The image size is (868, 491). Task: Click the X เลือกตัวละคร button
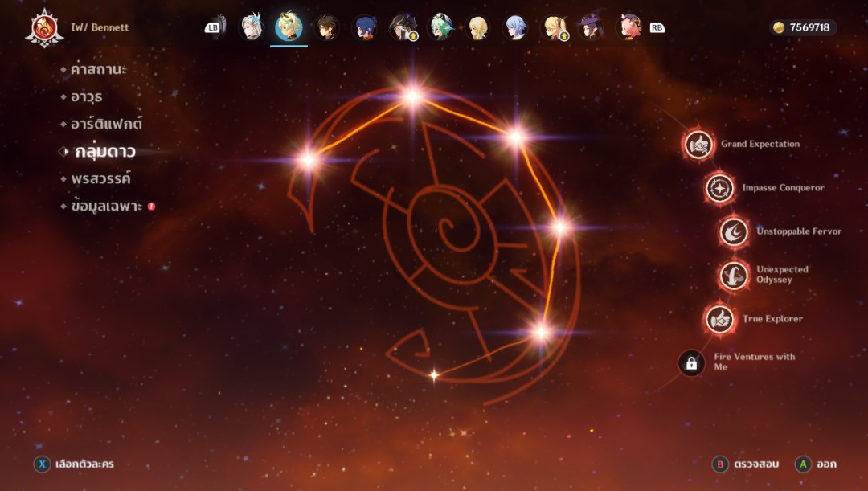[x=74, y=464]
